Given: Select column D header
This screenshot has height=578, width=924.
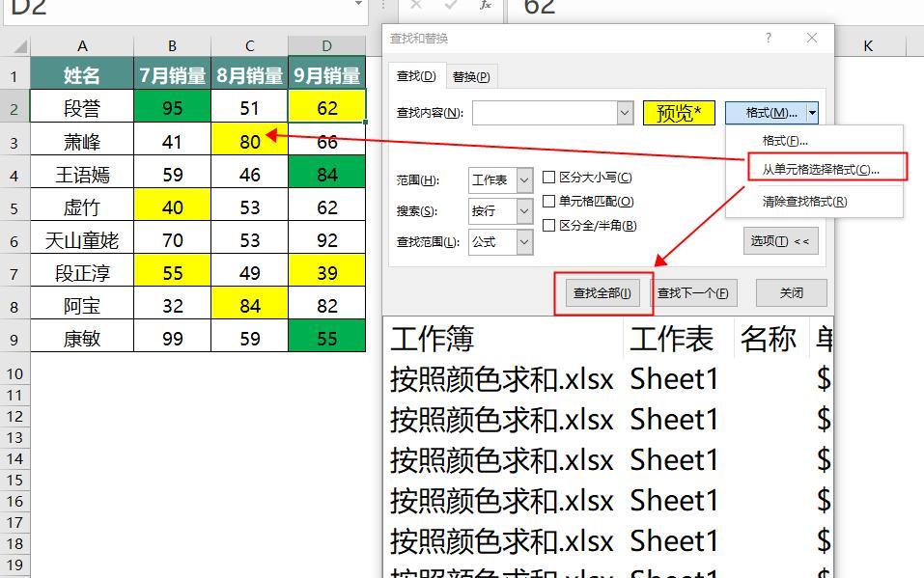Looking at the screenshot, I should tap(327, 46).
